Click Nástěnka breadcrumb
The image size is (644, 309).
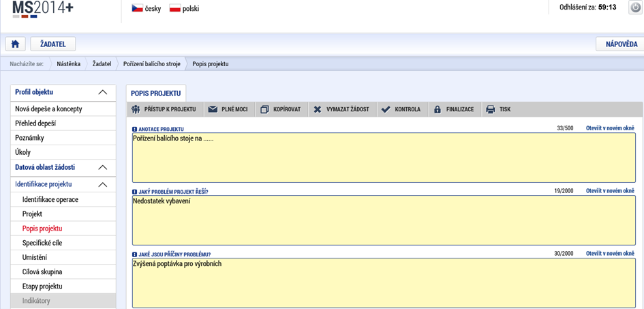click(69, 64)
